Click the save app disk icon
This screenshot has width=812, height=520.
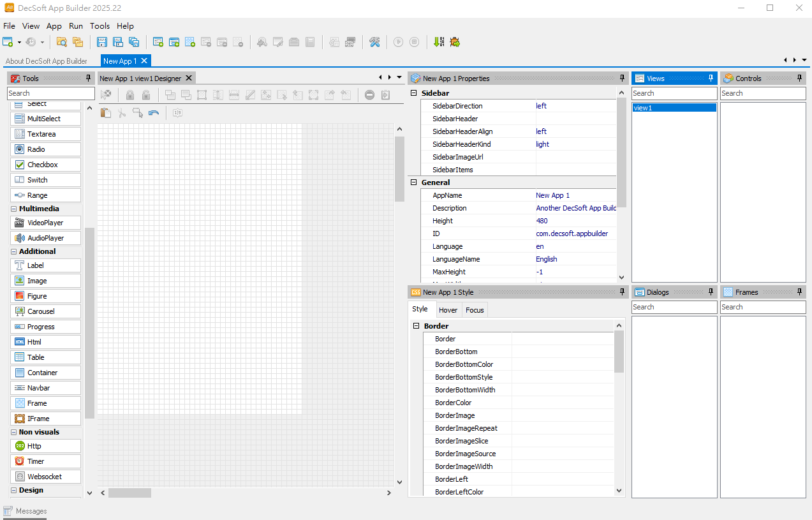tap(102, 42)
